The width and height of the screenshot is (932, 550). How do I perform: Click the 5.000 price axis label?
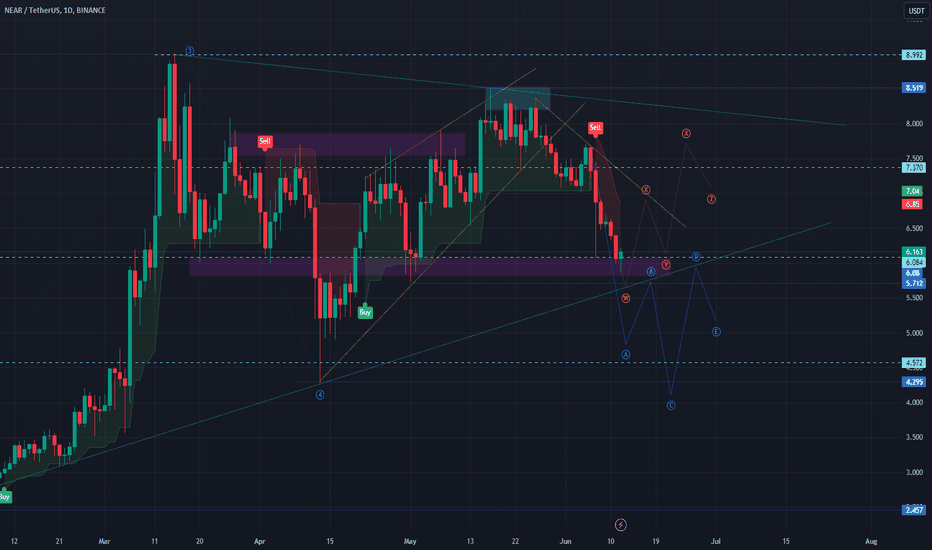click(x=914, y=333)
